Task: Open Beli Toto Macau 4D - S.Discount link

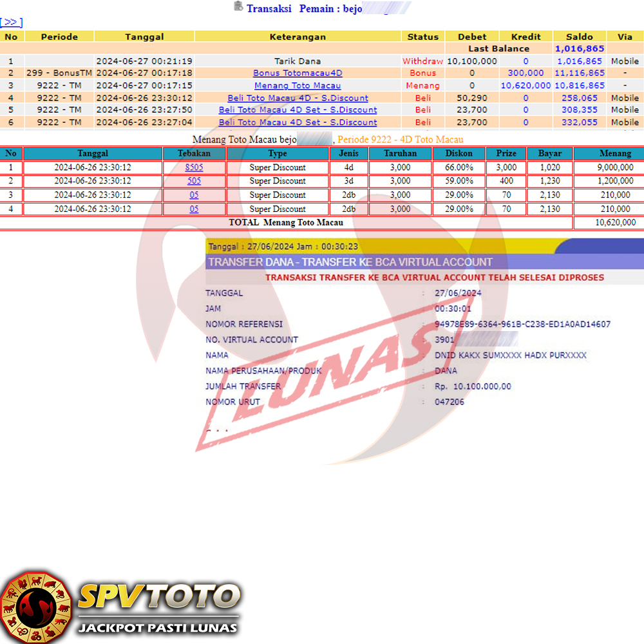Action: click(x=298, y=98)
